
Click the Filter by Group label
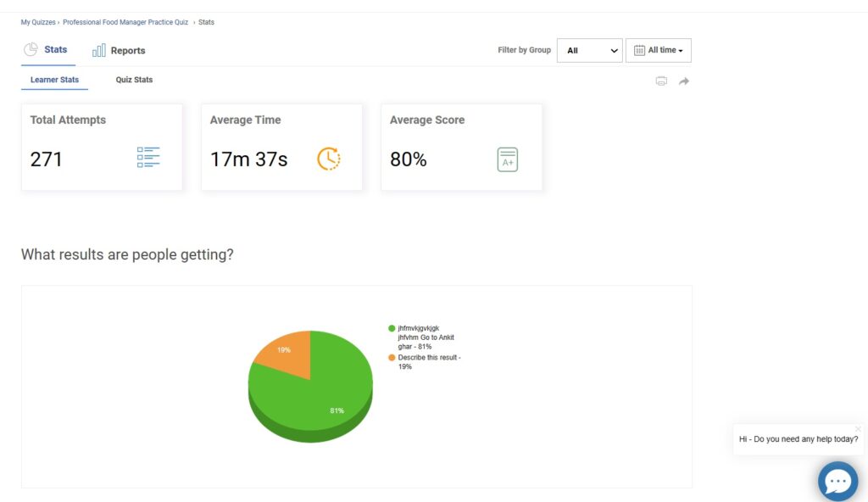[x=524, y=50]
